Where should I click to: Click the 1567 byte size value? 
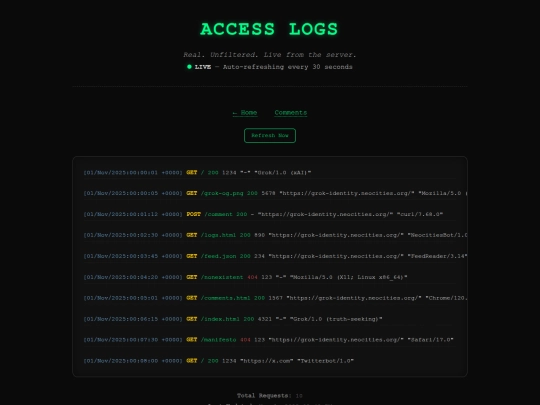click(x=276, y=298)
